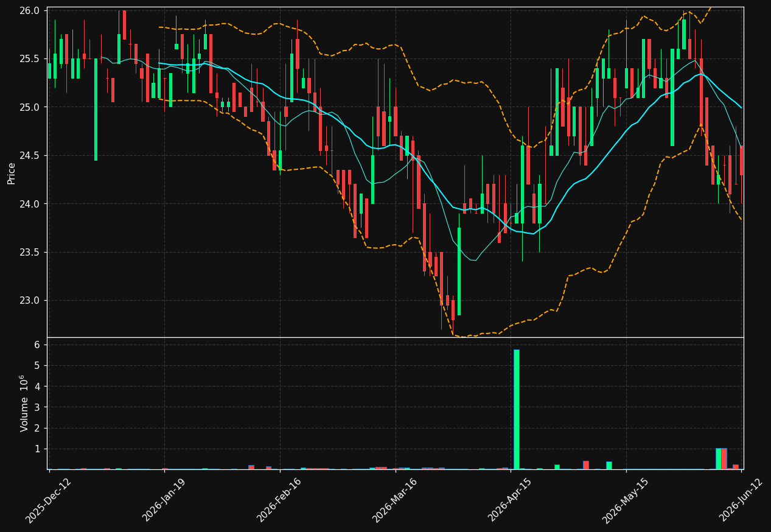The width and height of the screenshot is (771, 532).
Task: Click the volume axis label 2
Action: 37,428
